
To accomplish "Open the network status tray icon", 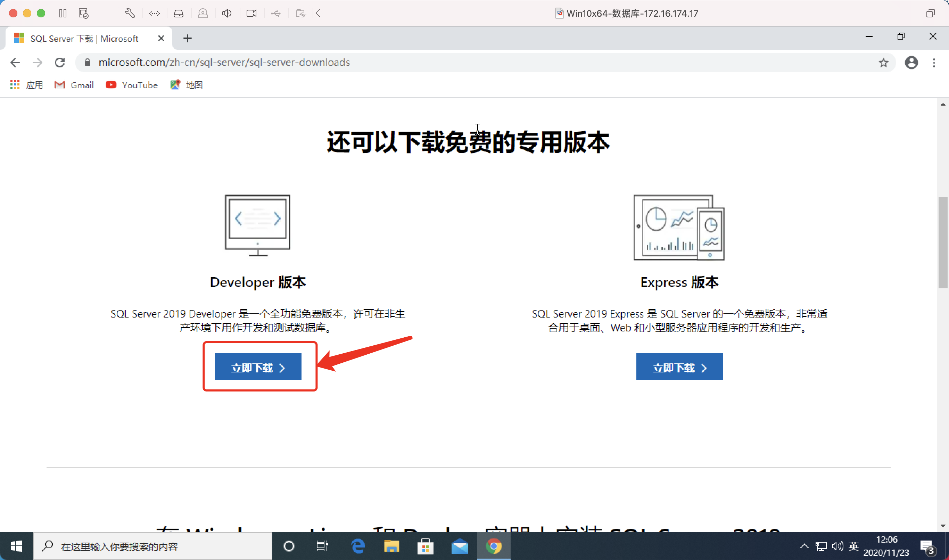I will coord(821,546).
